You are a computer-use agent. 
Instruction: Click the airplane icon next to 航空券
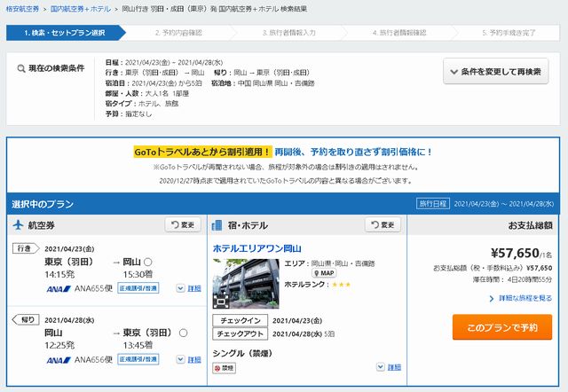18,224
